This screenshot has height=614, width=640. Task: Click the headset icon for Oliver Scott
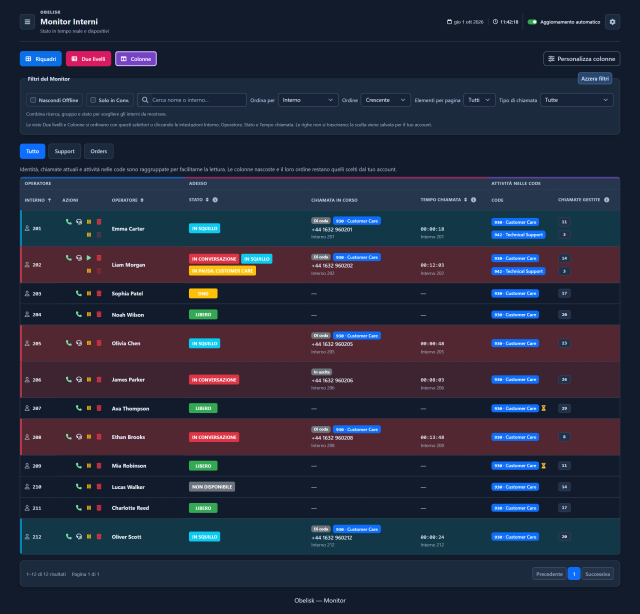click(79, 536)
